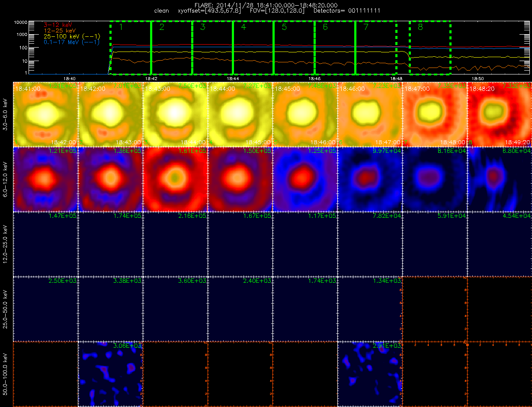Image resolution: width=532 pixels, height=407 pixels.
Task: Select the 6-12 keV image labeled 1.50E+05
Action: pos(240,179)
